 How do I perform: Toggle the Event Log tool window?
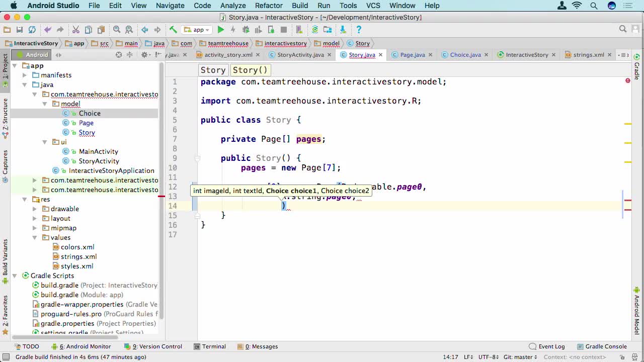[x=547, y=346]
